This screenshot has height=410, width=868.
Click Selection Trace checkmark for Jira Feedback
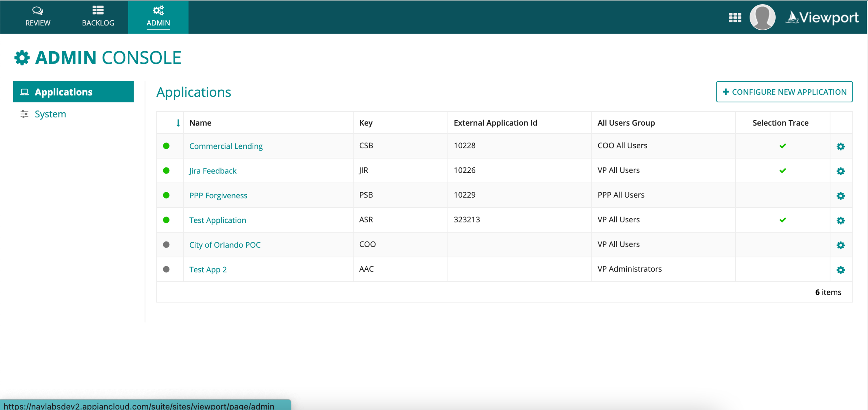tap(782, 170)
